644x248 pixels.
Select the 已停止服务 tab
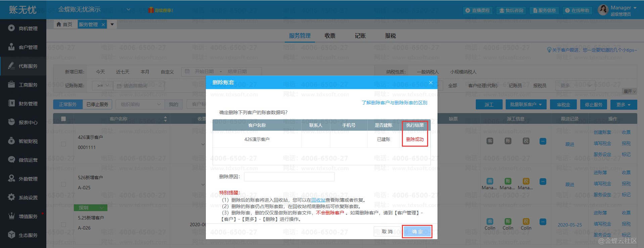tap(97, 105)
